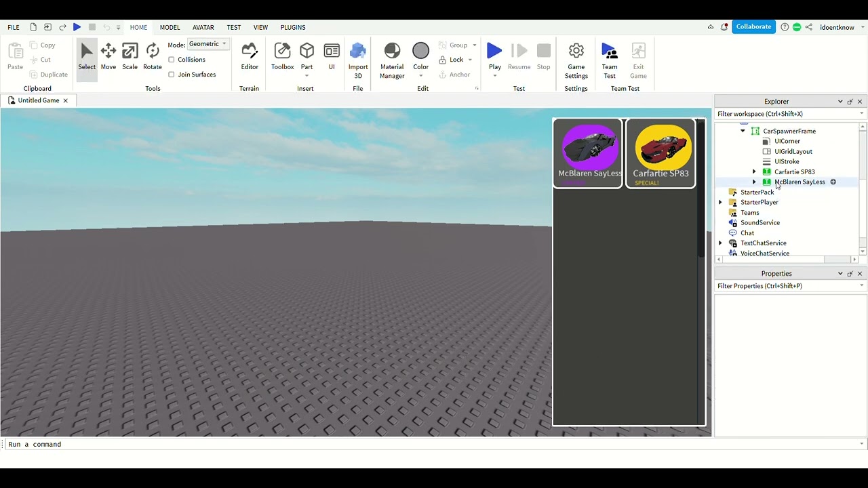Viewport: 868px width, 488px height.
Task: Click the Group tool in Edit section
Action: [453, 45]
